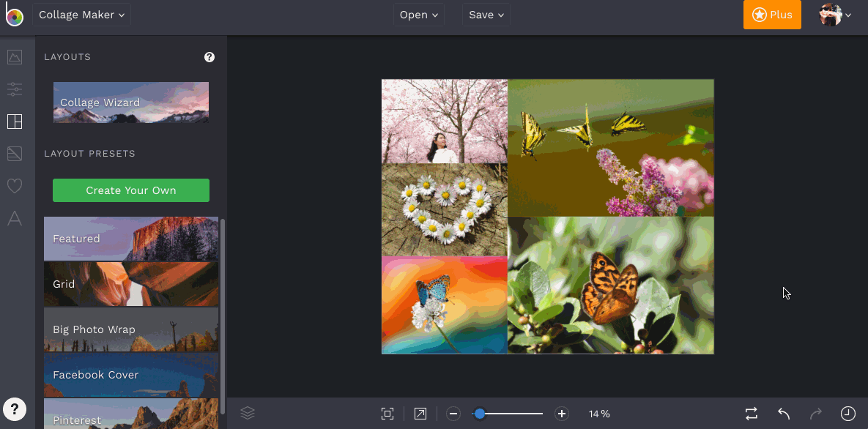Select the Facebook Cover preset
Image resolution: width=868 pixels, height=429 pixels.
coord(131,375)
